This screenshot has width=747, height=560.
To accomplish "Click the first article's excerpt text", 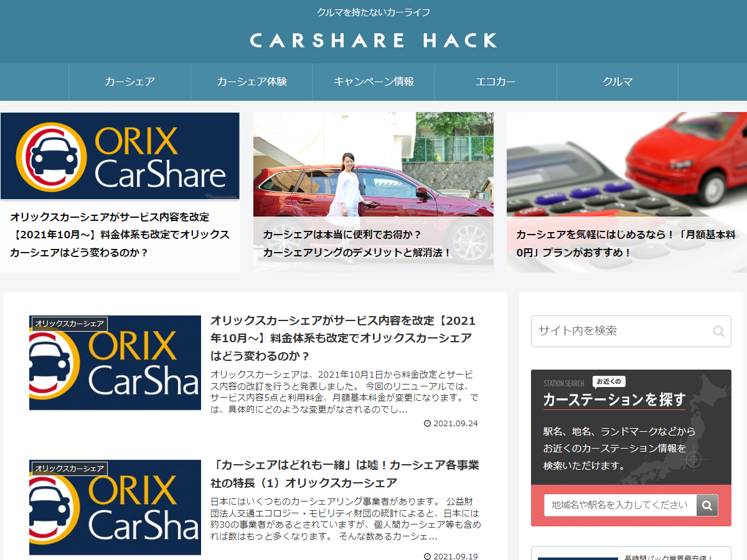I will pos(345,392).
